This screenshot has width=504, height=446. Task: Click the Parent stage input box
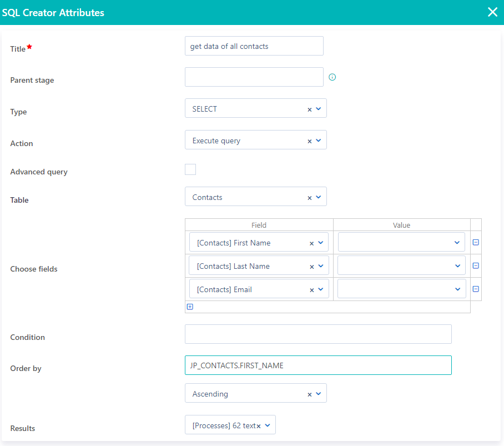(x=254, y=77)
